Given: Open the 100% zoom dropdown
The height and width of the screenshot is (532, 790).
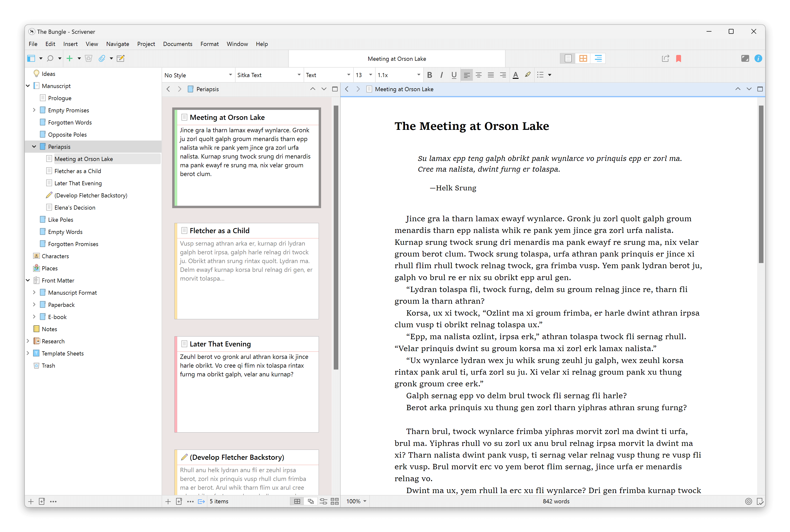Looking at the screenshot, I should (x=356, y=501).
